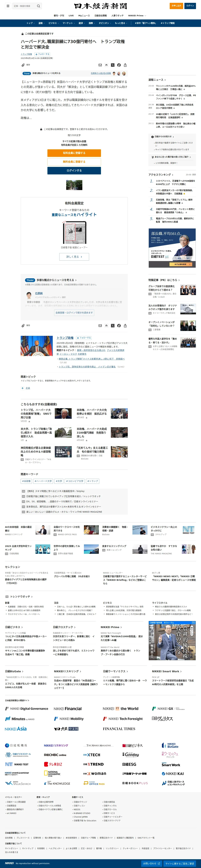201x868 pixels.
Task: Expand the 国際 nav dropdown
Action: coord(92,23)
